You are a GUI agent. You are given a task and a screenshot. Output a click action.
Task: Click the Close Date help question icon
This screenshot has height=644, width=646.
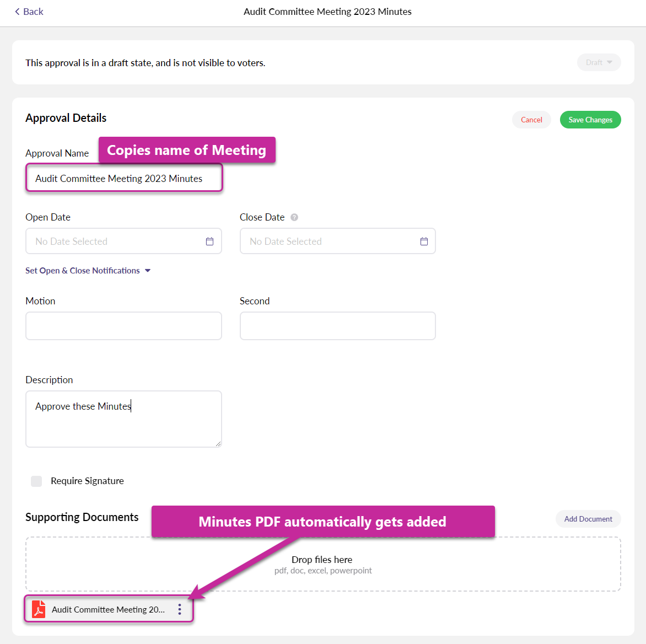(x=294, y=217)
